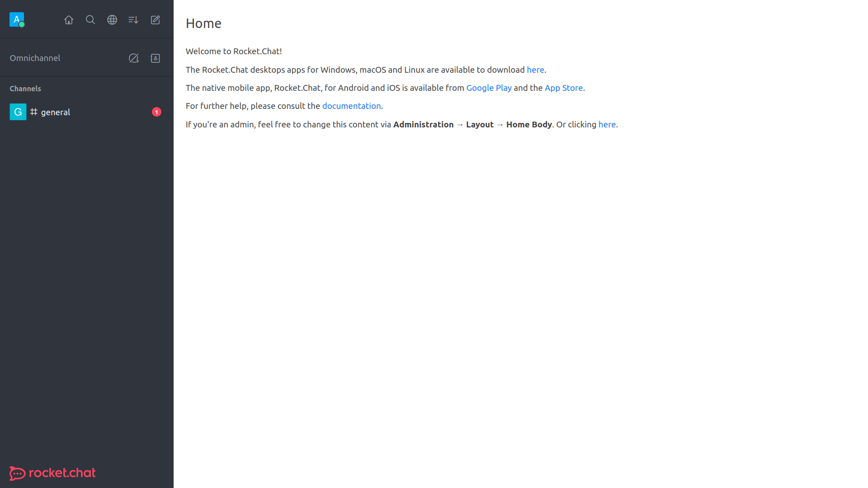Open the Omnichannel Contact Center

point(155,58)
